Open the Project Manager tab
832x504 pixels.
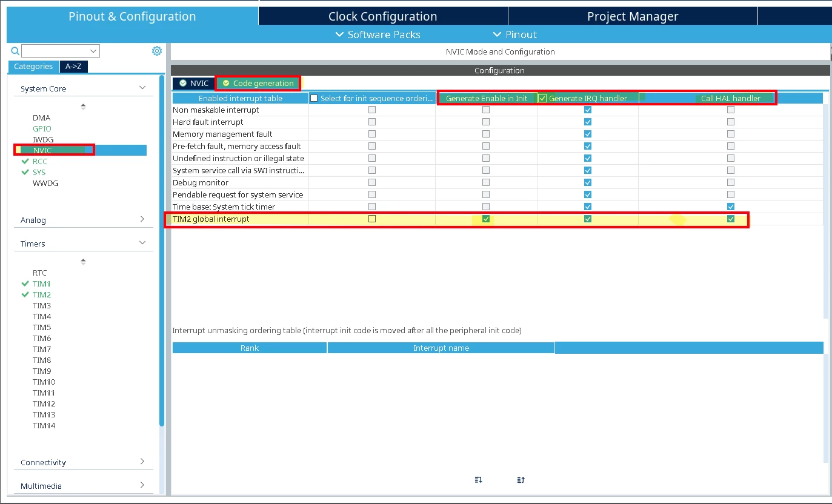tap(633, 16)
